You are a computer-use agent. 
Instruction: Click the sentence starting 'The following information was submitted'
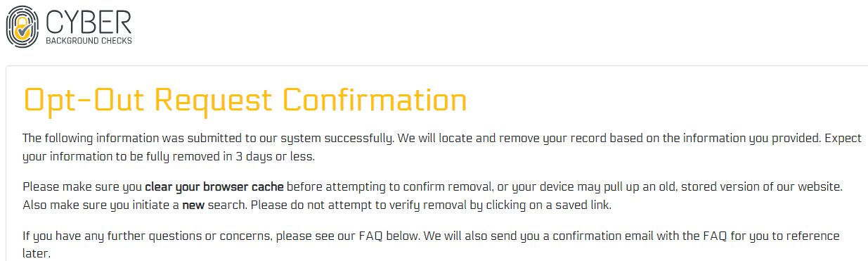tap(209, 138)
